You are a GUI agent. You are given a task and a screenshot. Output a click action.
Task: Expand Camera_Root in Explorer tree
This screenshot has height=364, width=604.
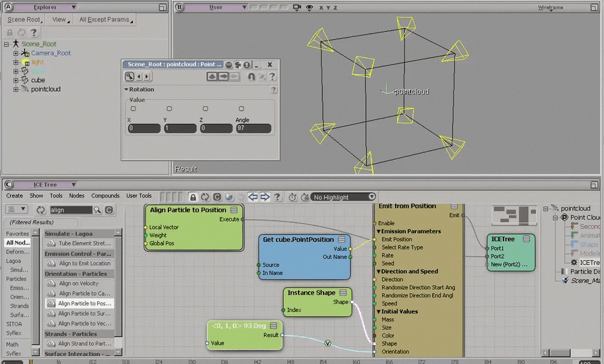(16, 53)
